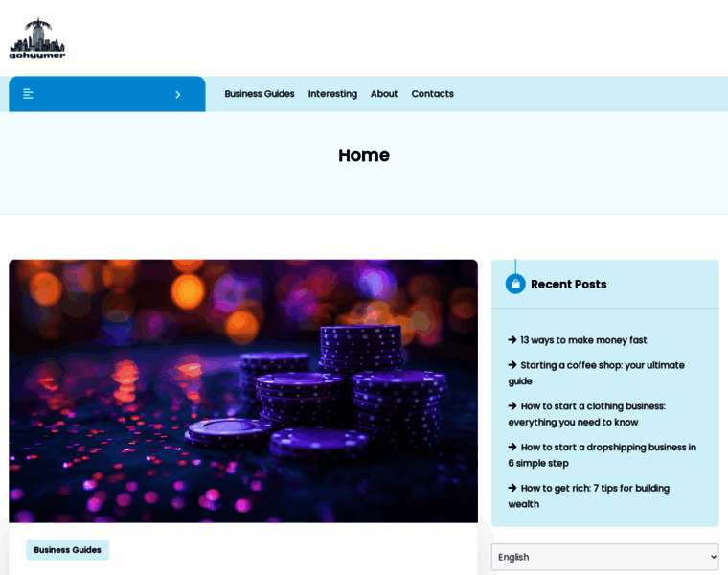Click arrow icon beside 'Starting a coffee shop'
The height and width of the screenshot is (575, 728).
click(512, 365)
